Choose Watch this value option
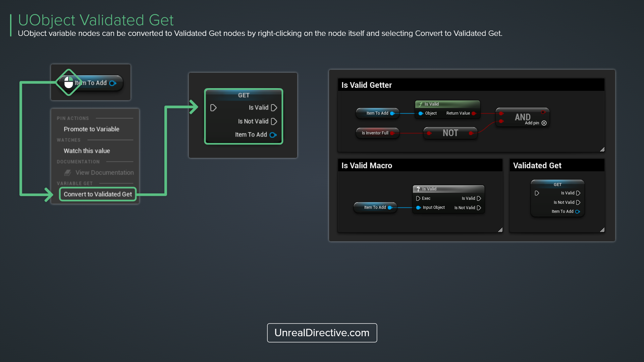This screenshot has width=644, height=362. pos(87,150)
